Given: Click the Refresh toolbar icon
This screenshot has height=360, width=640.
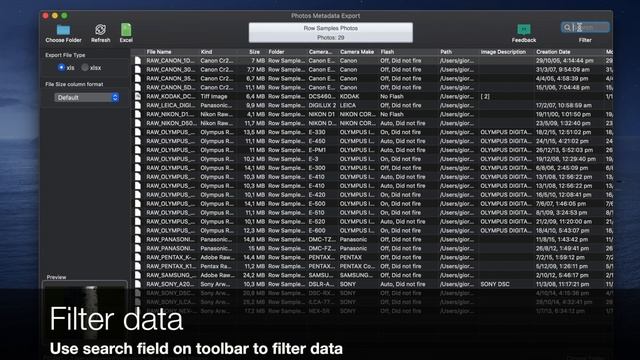Looking at the screenshot, I should coord(100,29).
